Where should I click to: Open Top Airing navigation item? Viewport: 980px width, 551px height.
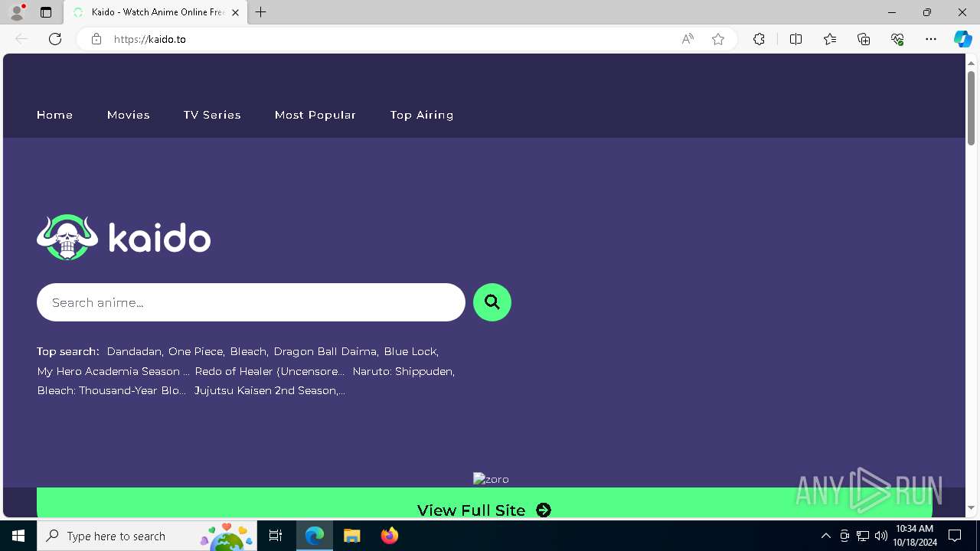coord(422,115)
